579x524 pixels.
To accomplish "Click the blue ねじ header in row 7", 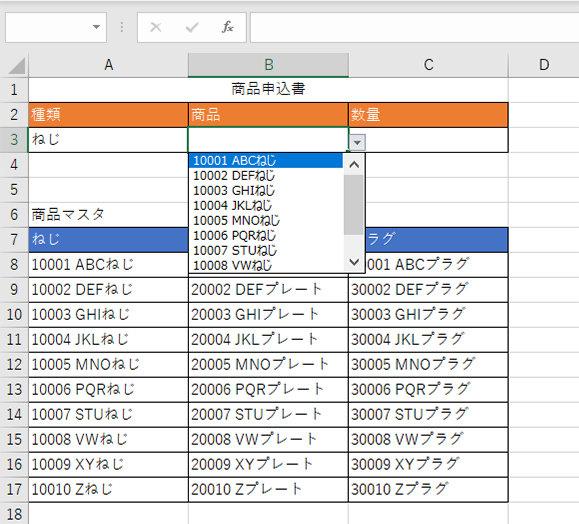I will click(108, 240).
